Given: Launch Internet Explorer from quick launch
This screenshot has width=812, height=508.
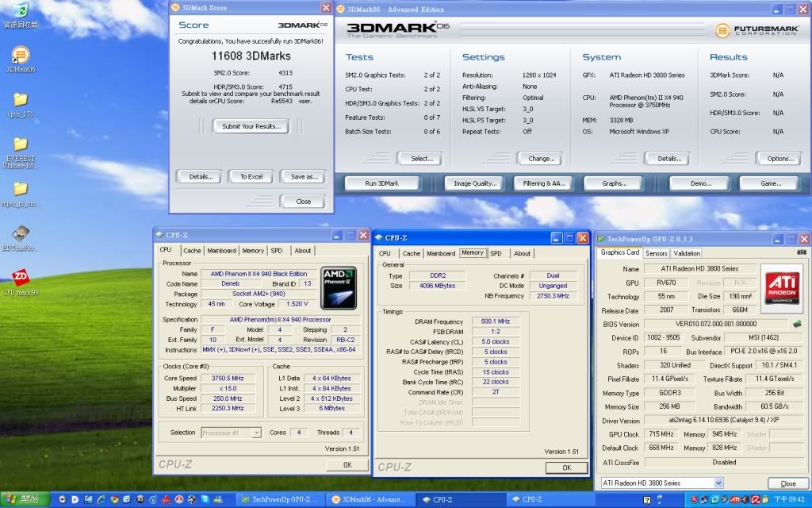Looking at the screenshot, I should coord(101,500).
